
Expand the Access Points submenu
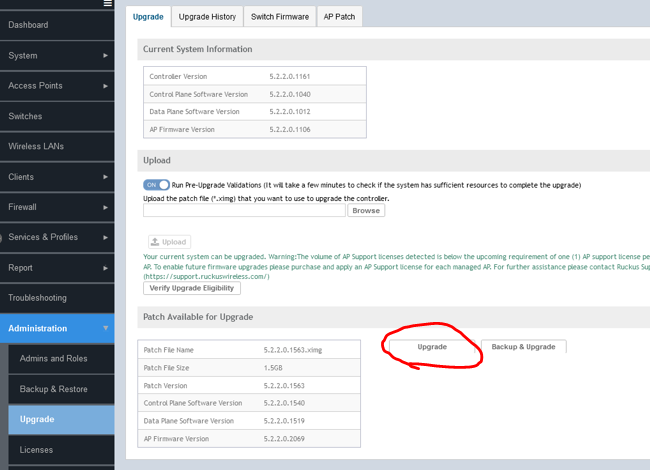(105, 86)
